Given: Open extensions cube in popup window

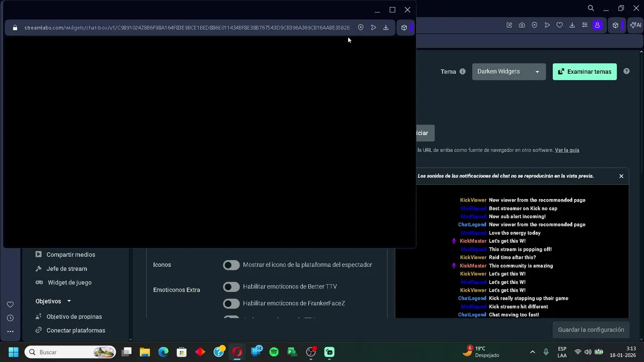Looking at the screenshot, I should pyautogui.click(x=404, y=28).
